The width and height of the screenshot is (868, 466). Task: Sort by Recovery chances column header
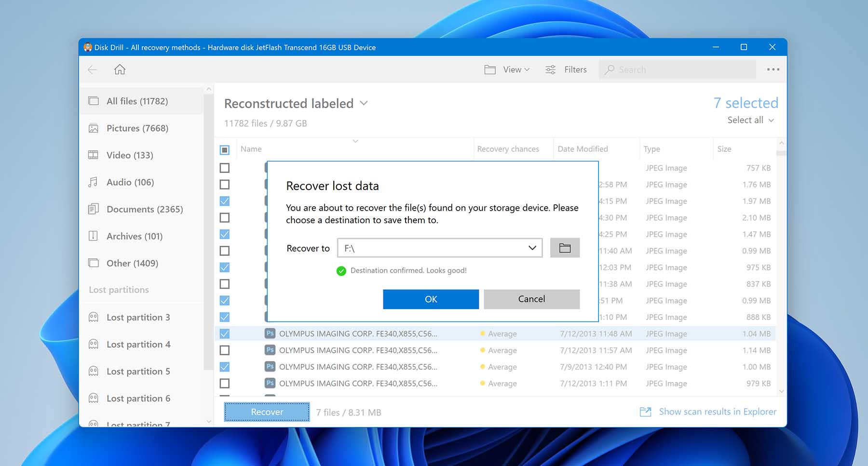tap(508, 149)
